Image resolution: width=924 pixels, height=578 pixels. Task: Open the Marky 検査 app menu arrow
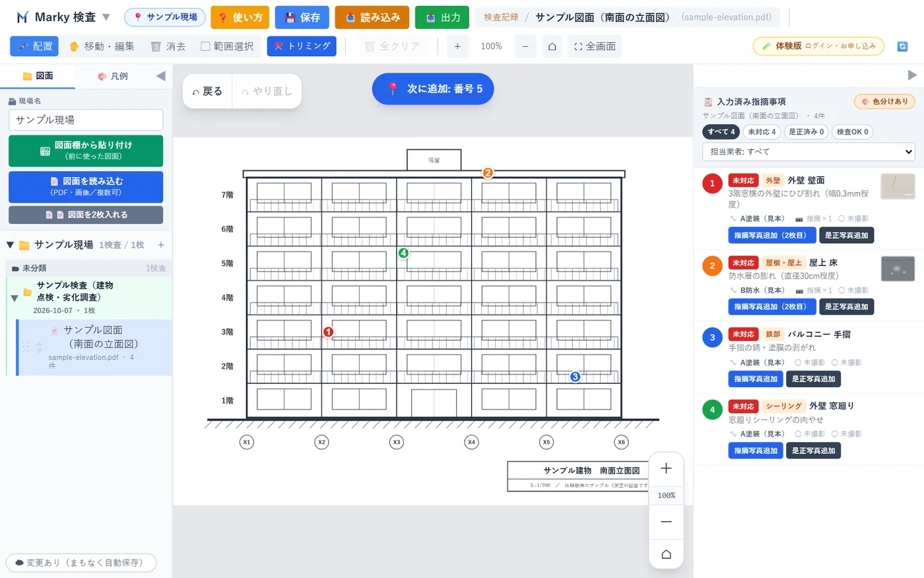(106, 17)
